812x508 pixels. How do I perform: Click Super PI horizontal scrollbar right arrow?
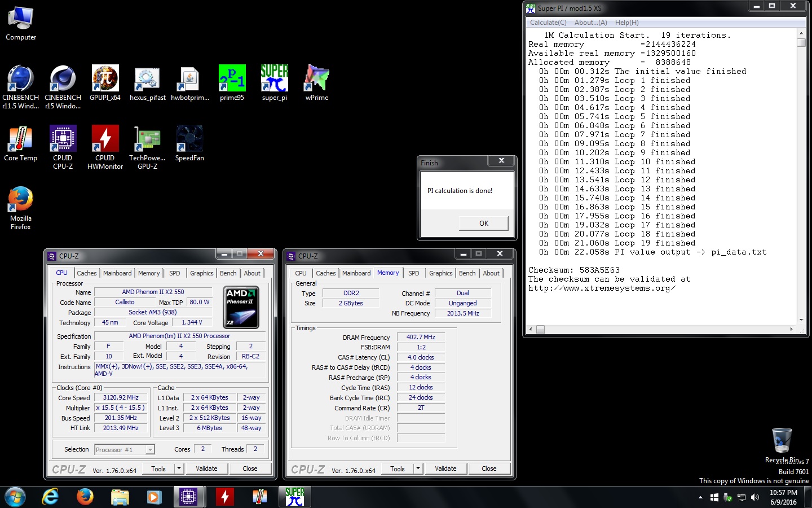point(791,329)
